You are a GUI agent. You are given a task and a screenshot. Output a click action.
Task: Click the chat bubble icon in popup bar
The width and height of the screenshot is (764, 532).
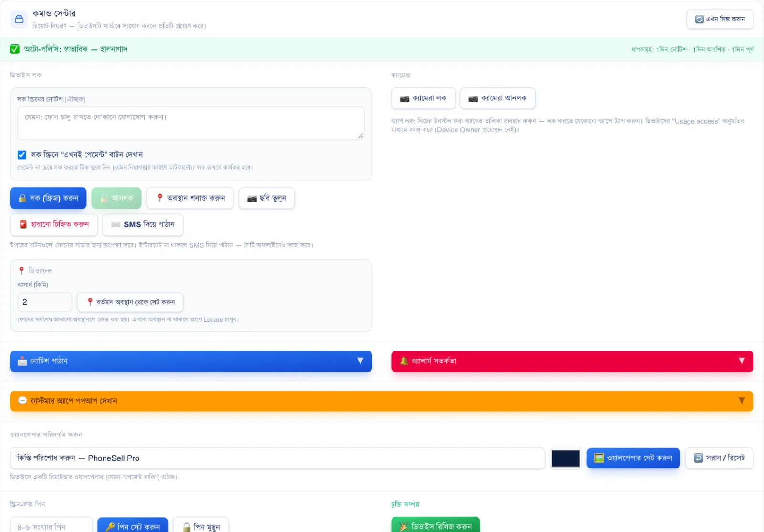22,400
